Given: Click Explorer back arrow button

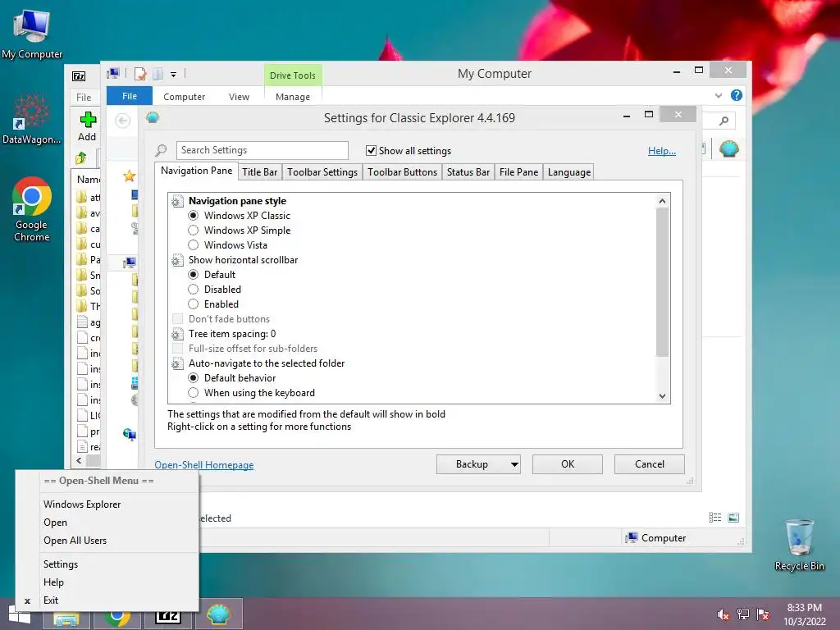Looking at the screenshot, I should click(123, 121).
